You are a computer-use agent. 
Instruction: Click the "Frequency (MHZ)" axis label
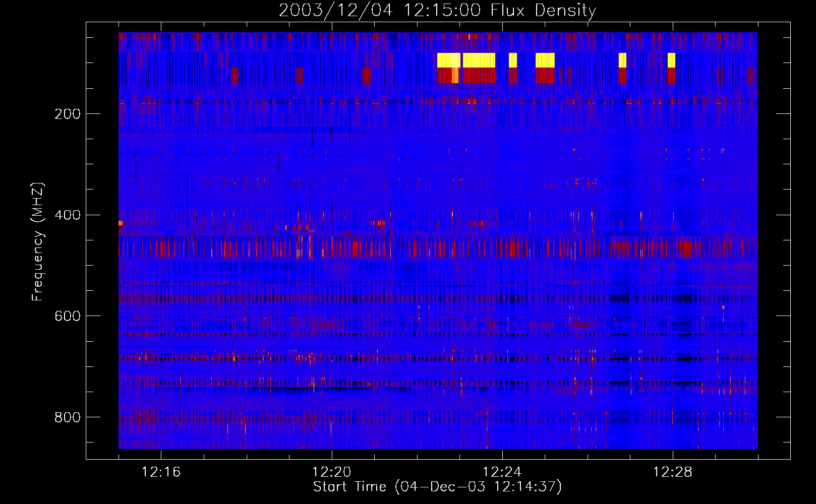(37, 242)
